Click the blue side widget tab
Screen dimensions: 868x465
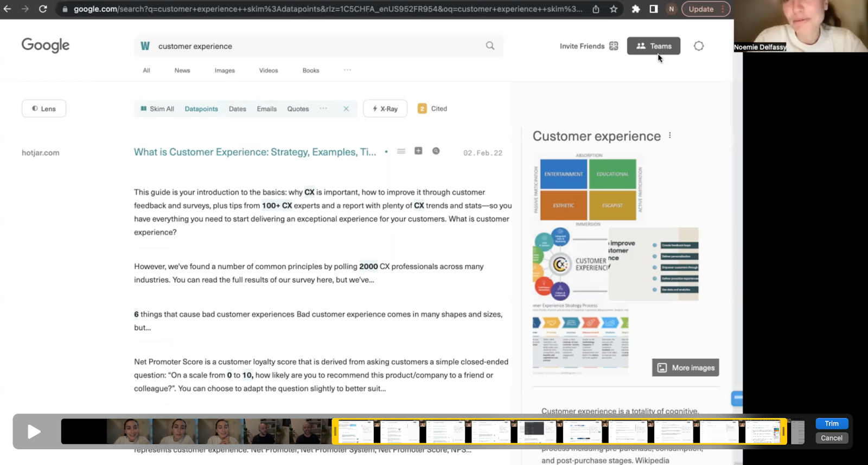(x=737, y=398)
